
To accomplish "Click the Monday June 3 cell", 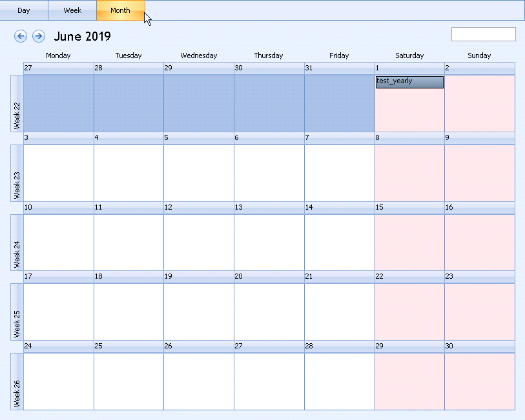I will tap(59, 174).
